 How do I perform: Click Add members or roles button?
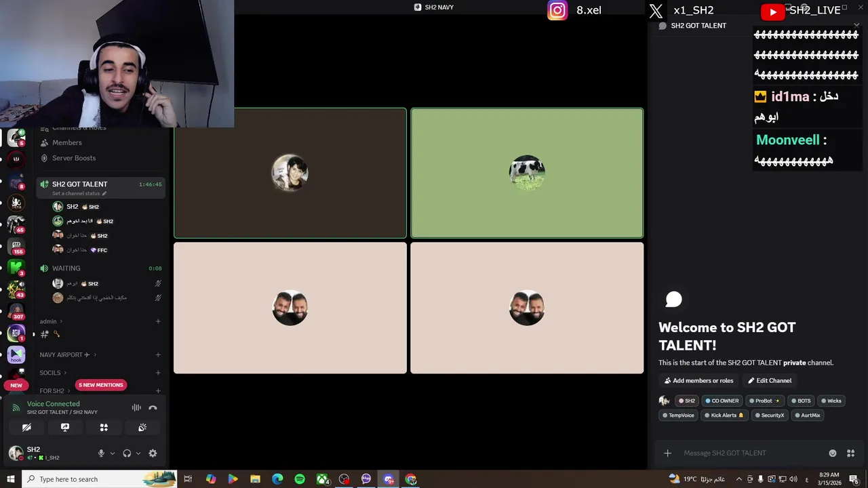pos(698,381)
